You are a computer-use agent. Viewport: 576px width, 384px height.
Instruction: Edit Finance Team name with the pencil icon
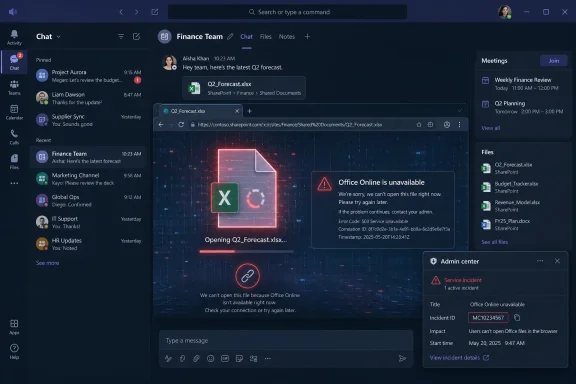pos(230,36)
